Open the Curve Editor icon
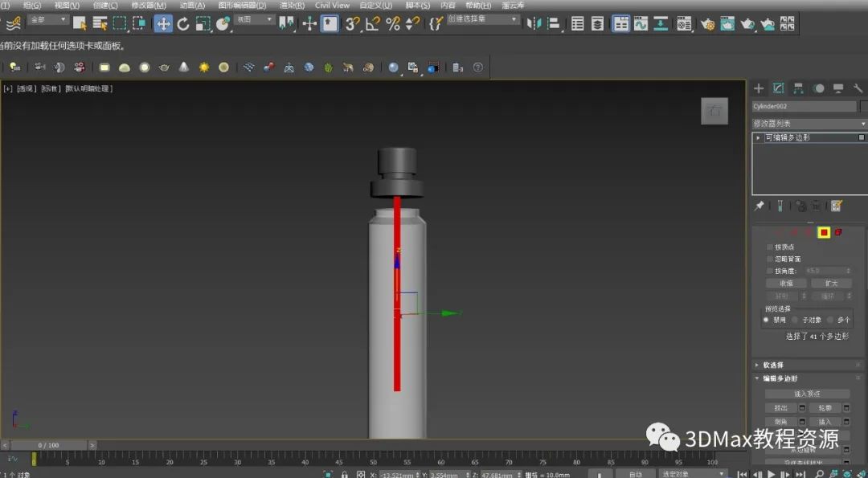Image resolution: width=868 pixels, height=478 pixels. tap(641, 23)
